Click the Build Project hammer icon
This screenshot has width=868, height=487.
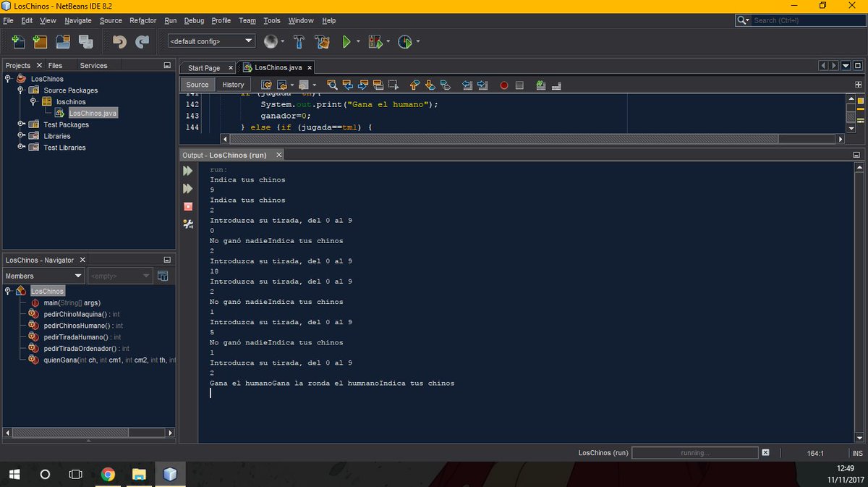299,42
